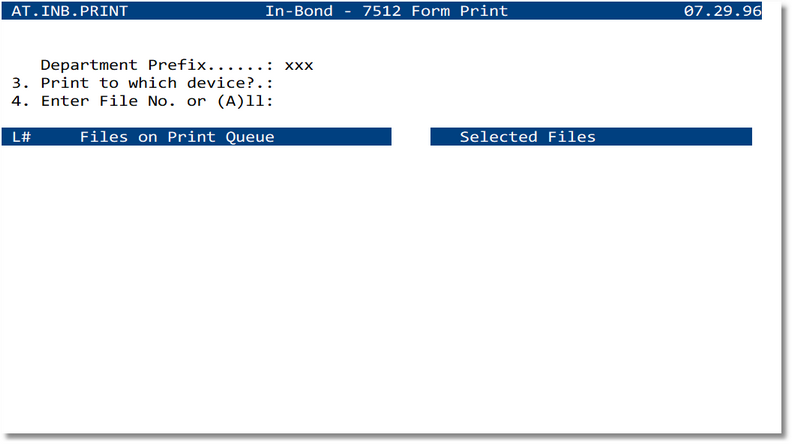Click prompt line number 4
This screenshot has height=444, width=792.
tap(18, 101)
